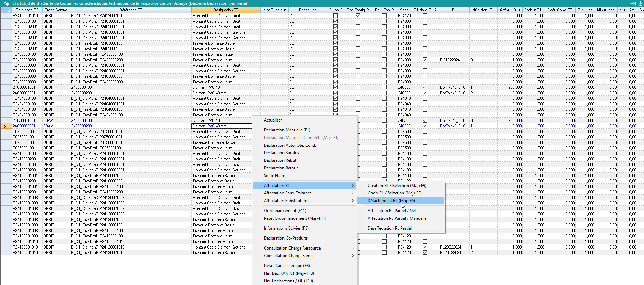
Task: Click the Référence OF column header
Action: pos(27,10)
